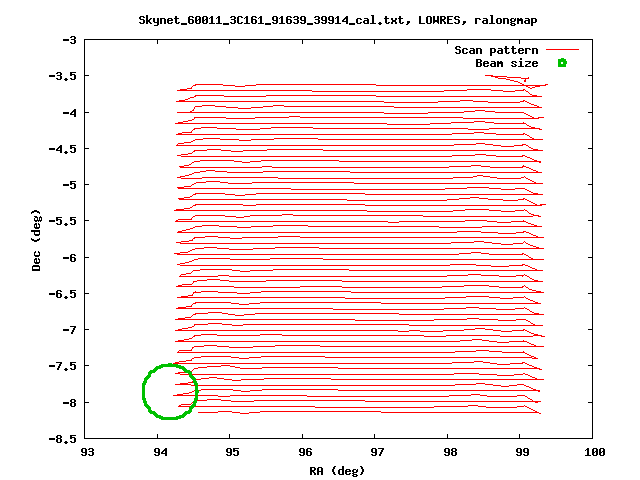The image size is (640, 480).
Task: Click the red Scan pattern legend line
Action: point(562,50)
